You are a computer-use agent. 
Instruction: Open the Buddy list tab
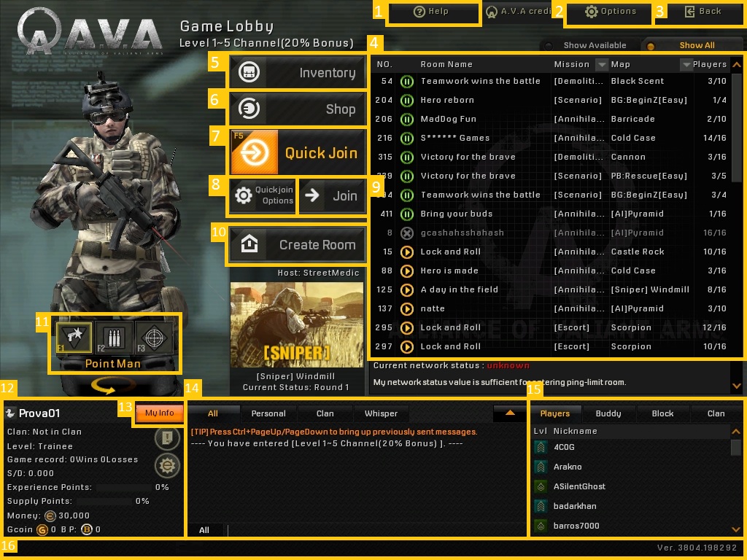tap(608, 413)
